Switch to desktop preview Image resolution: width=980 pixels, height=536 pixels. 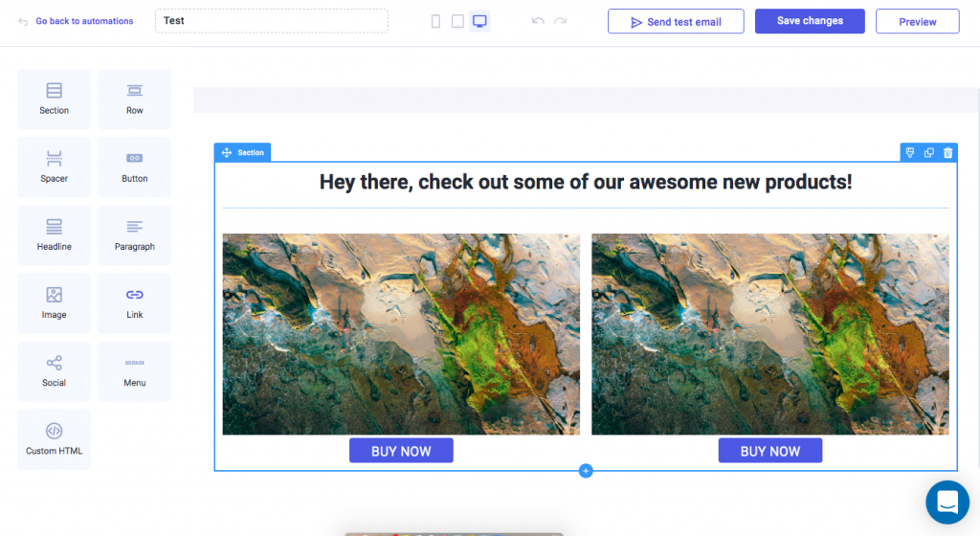479,21
